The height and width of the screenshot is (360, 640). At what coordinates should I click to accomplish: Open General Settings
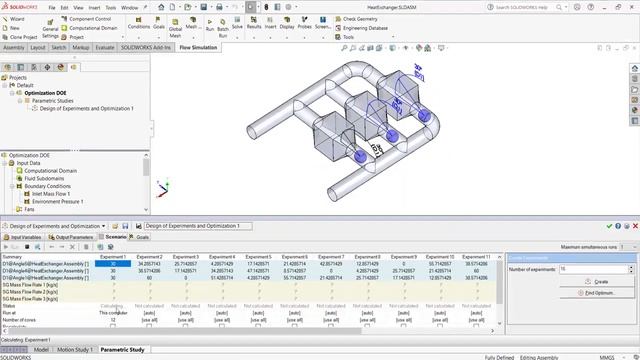pyautogui.click(x=50, y=29)
